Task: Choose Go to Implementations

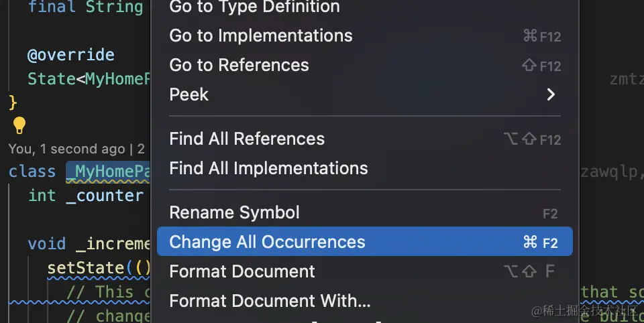Action: point(261,36)
